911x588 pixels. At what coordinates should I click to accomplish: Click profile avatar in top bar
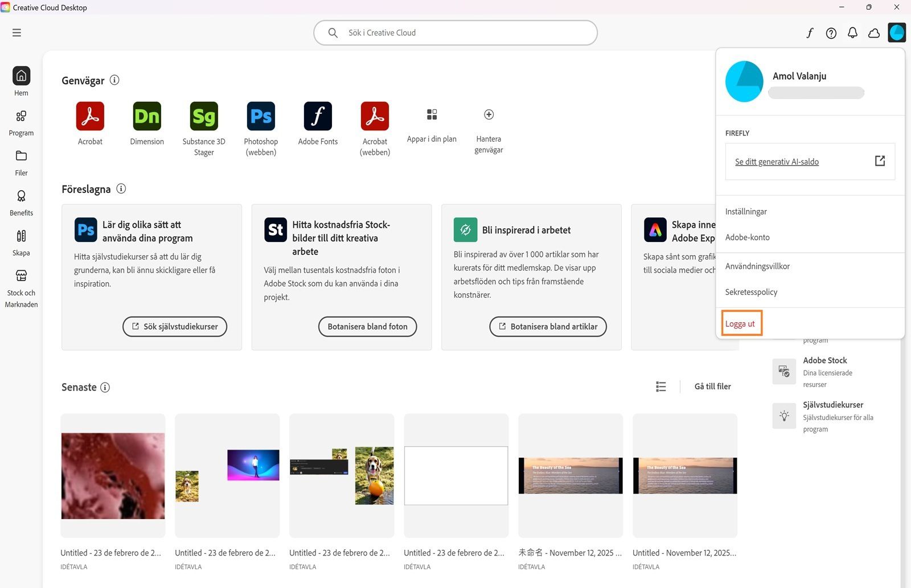pos(897,32)
